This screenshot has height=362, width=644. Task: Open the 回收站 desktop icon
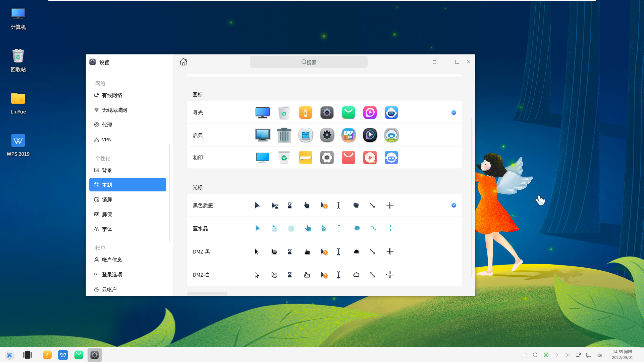click(x=18, y=60)
